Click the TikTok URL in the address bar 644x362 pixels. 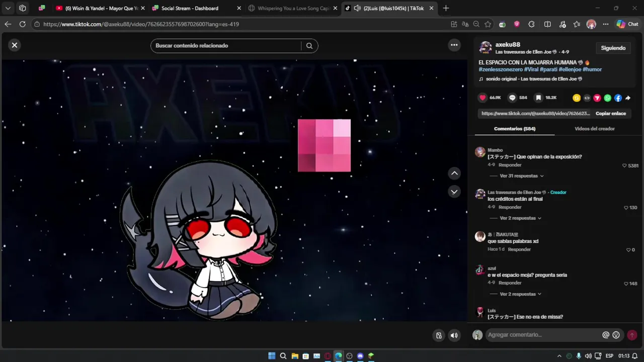141,24
